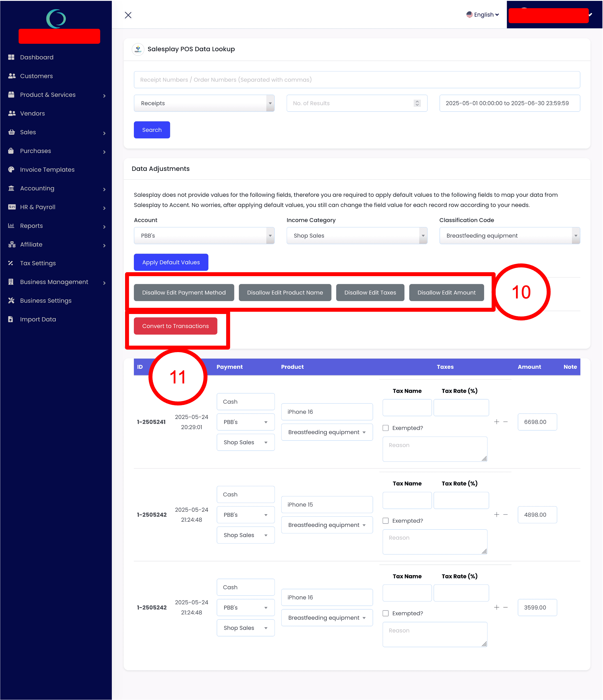Click the Tax Settings percent icon

click(x=11, y=263)
